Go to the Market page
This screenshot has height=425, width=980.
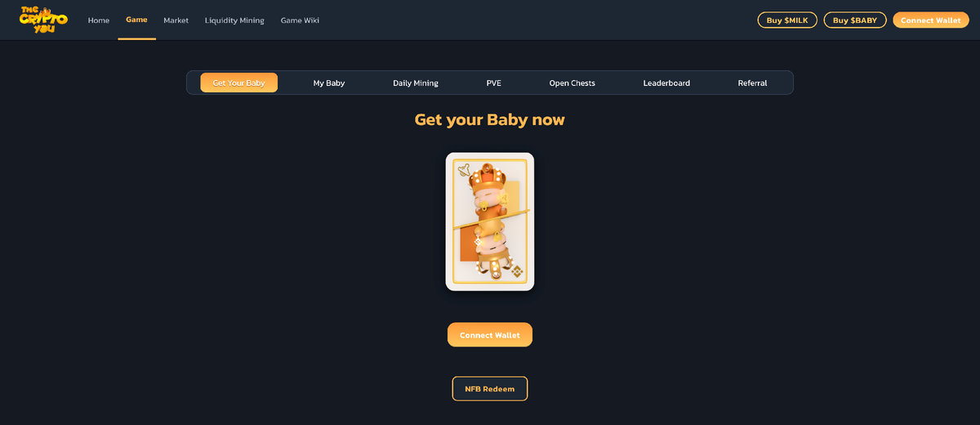(176, 20)
